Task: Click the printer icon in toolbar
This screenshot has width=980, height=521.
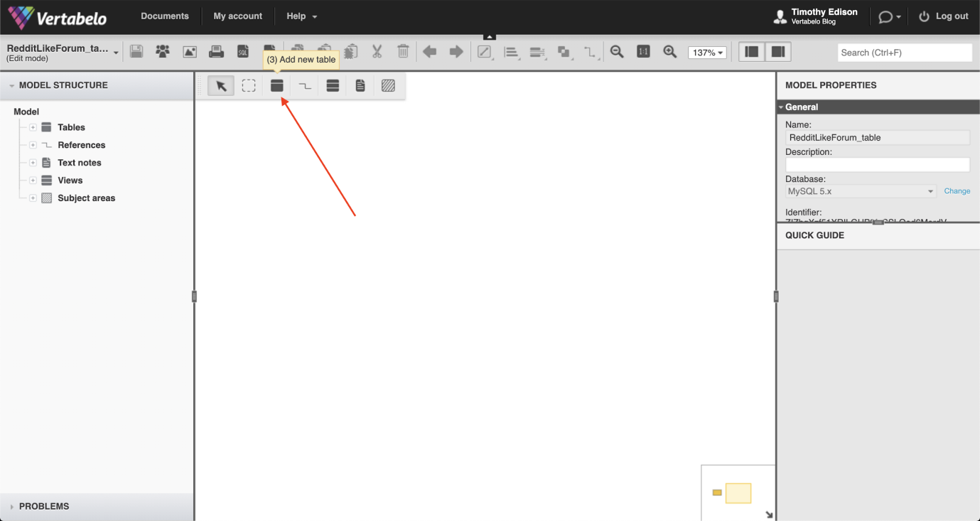Action: [x=217, y=52]
